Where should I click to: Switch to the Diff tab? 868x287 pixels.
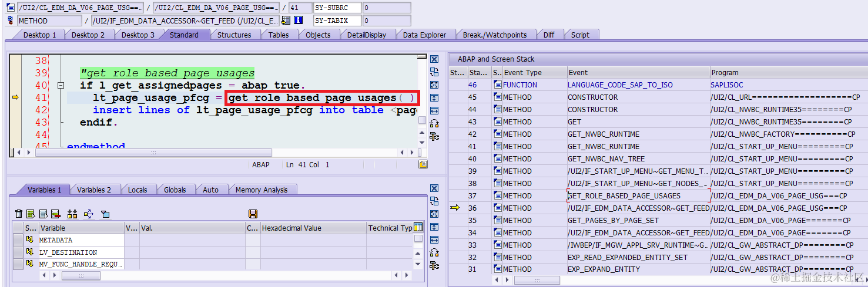549,35
